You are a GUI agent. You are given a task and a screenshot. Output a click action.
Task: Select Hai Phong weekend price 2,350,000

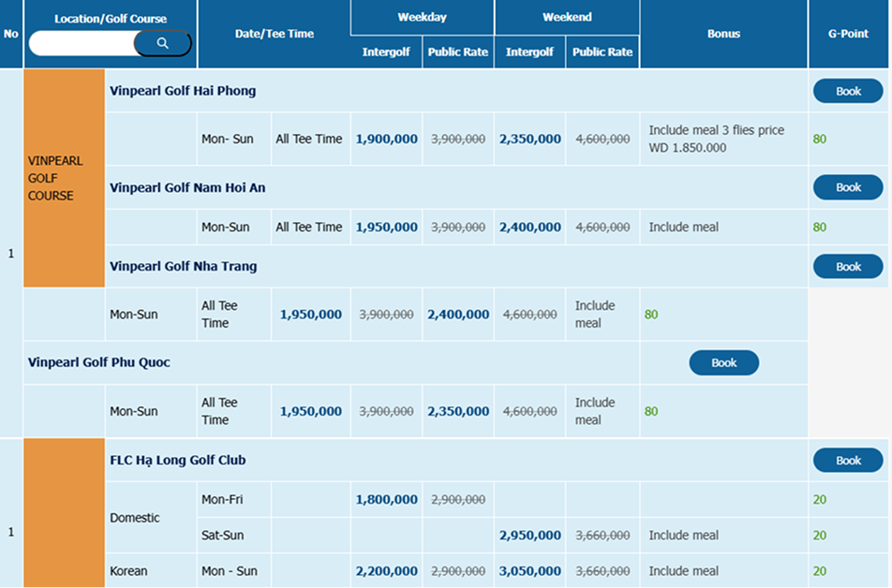(530, 139)
